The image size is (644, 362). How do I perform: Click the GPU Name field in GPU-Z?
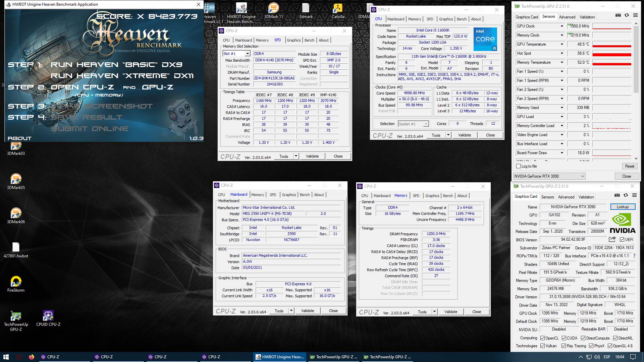coord(573,207)
